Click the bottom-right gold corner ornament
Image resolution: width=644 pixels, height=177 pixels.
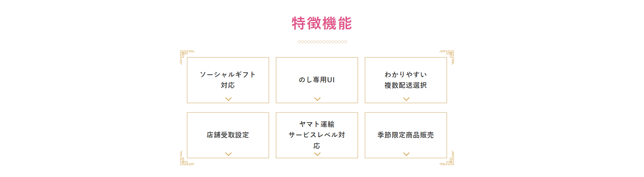coord(447,158)
